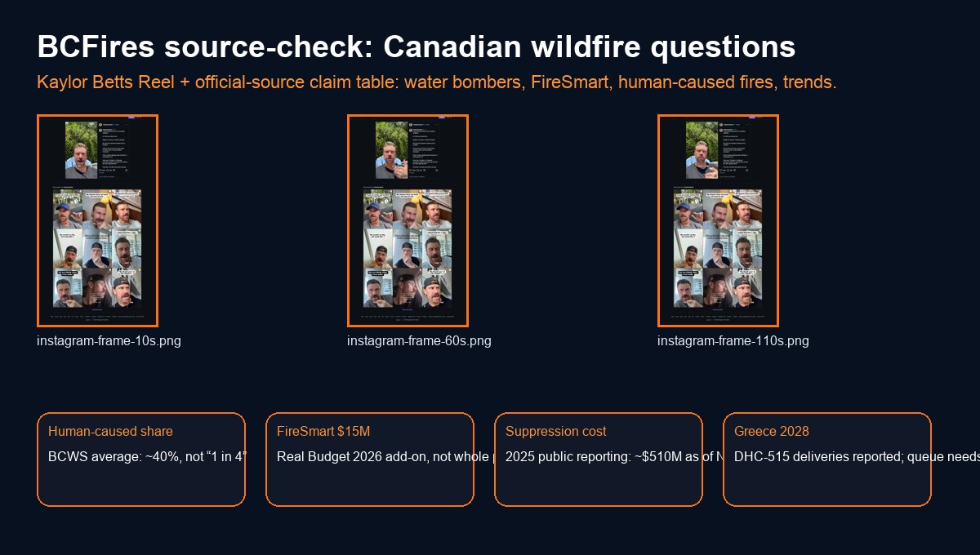Select the Suppression cost card
Image resolution: width=980 pixels, height=555 pixels.
tap(599, 460)
